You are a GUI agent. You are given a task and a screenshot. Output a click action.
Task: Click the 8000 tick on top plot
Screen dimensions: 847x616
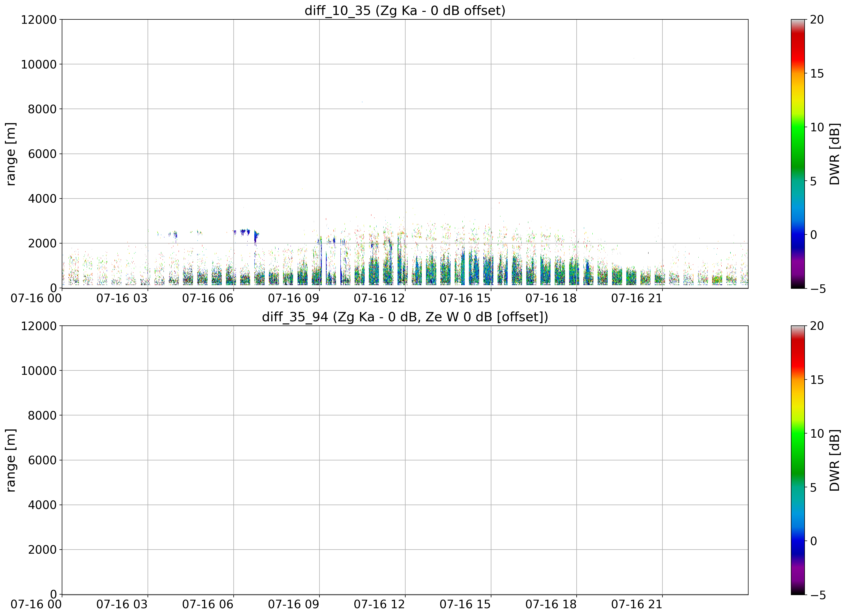42,109
